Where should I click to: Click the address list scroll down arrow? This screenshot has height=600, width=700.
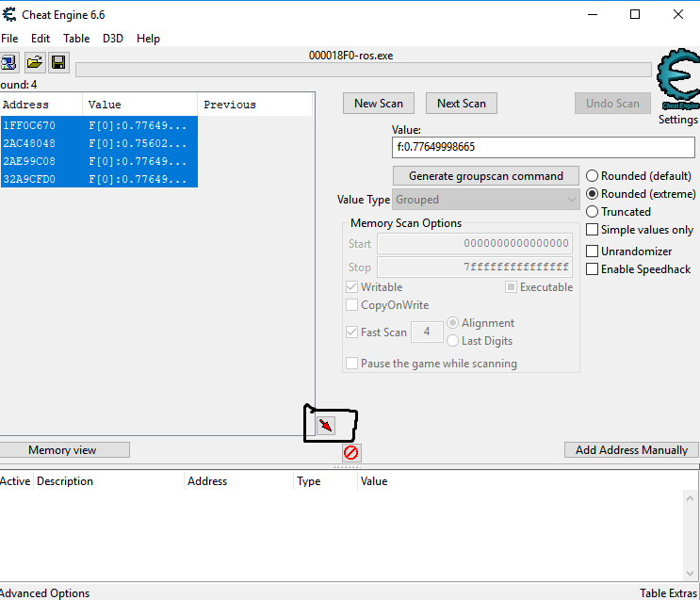tap(691, 573)
